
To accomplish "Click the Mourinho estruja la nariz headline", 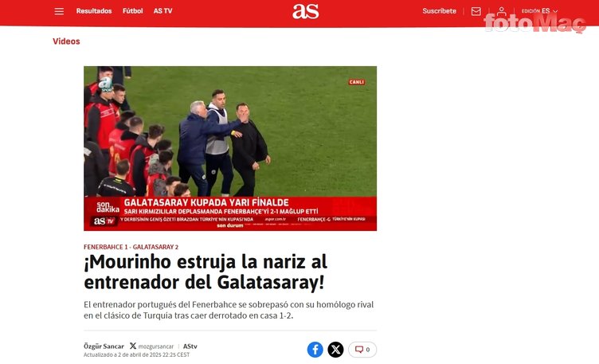I will coord(206,272).
